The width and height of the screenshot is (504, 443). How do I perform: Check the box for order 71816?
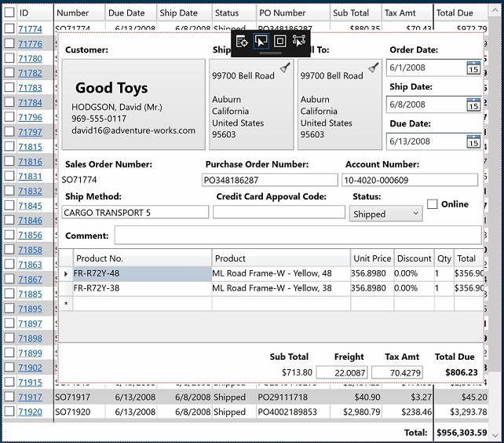[x=9, y=161]
